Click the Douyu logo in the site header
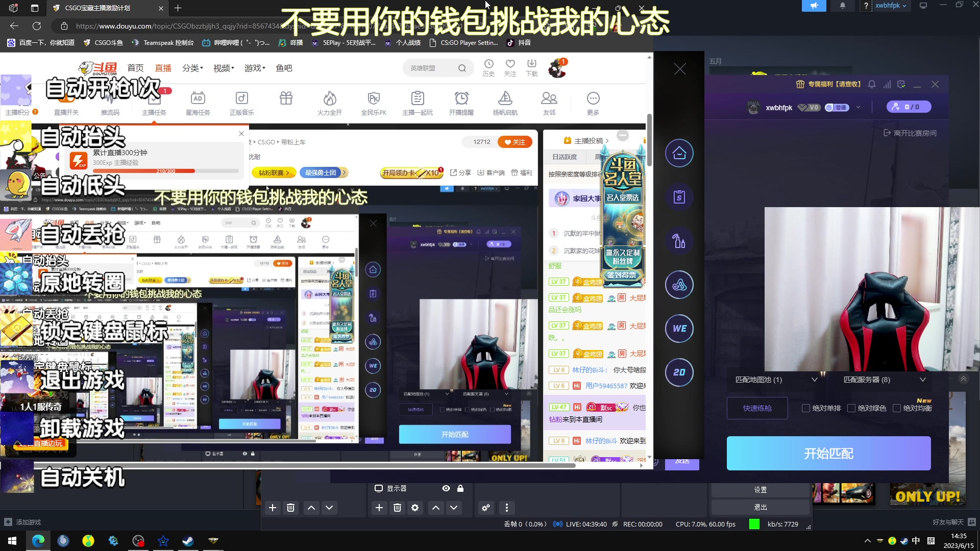Image resolution: width=980 pixels, height=551 pixels. click(97, 68)
